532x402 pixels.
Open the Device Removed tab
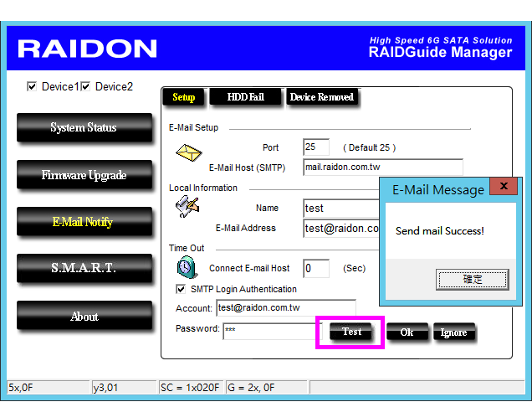pos(322,97)
